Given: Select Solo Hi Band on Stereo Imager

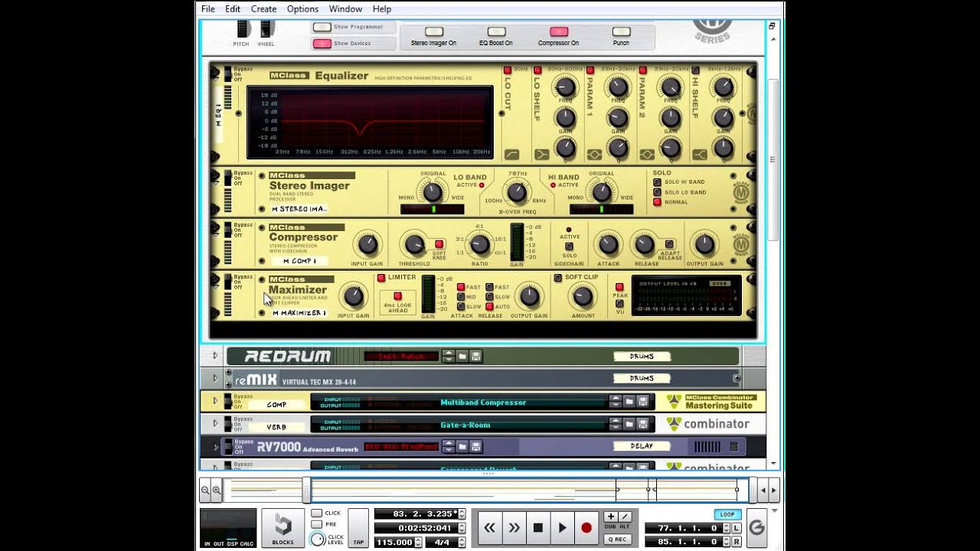Looking at the screenshot, I should (657, 182).
